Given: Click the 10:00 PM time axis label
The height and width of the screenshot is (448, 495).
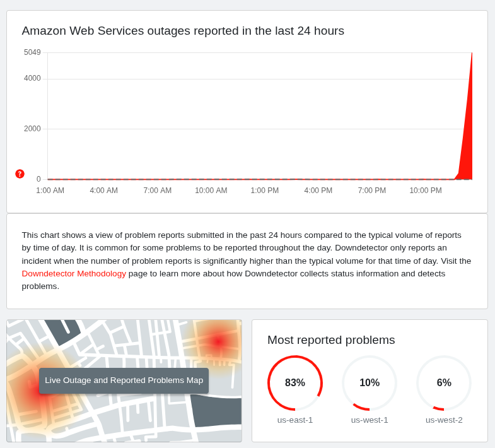Looking at the screenshot, I should pyautogui.click(x=426, y=191).
